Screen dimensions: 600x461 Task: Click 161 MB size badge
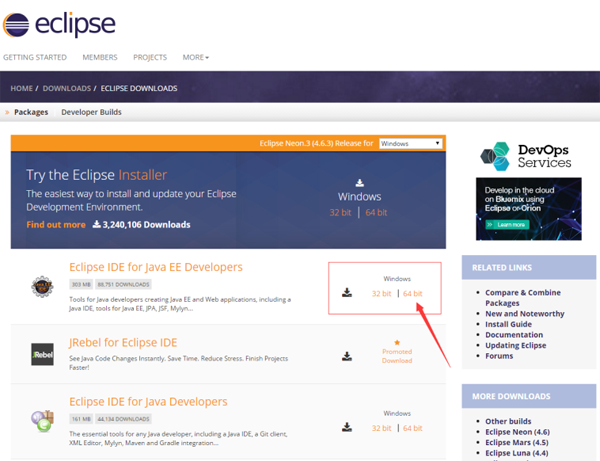click(x=81, y=419)
